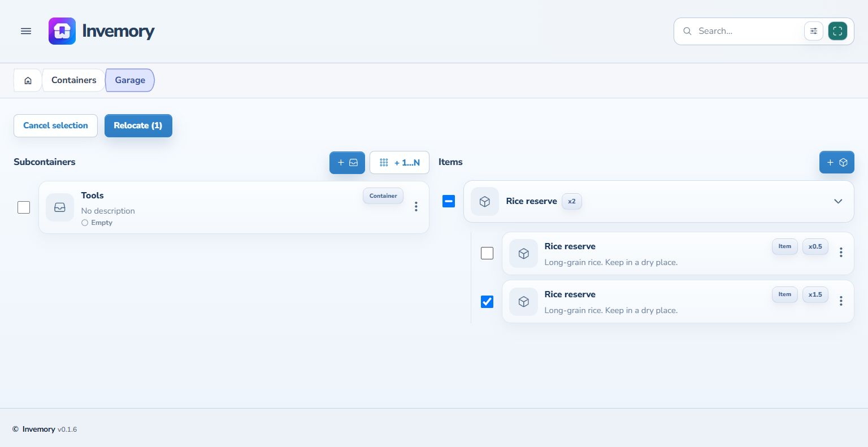Open options for Rice reserve x0.5
The image size is (868, 447).
tap(841, 253)
